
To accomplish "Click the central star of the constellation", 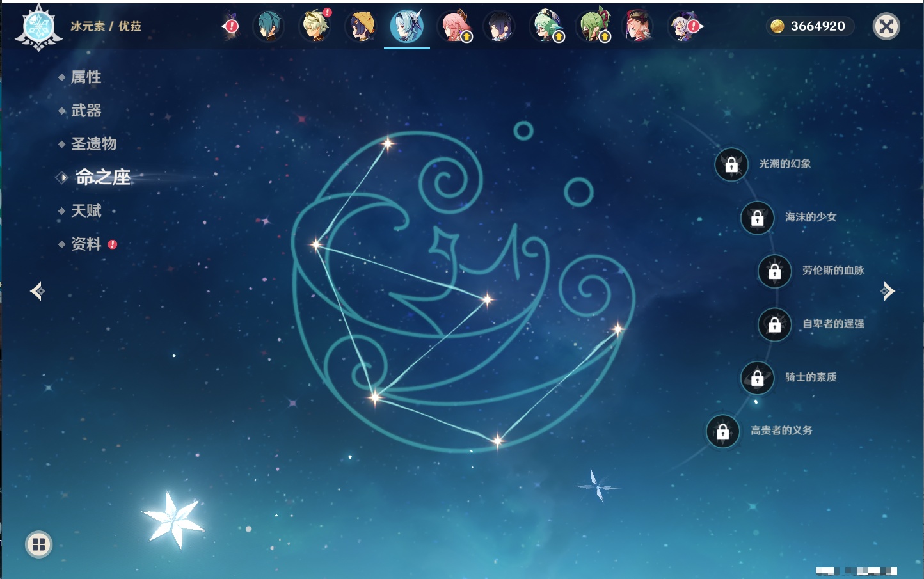I will tap(488, 299).
